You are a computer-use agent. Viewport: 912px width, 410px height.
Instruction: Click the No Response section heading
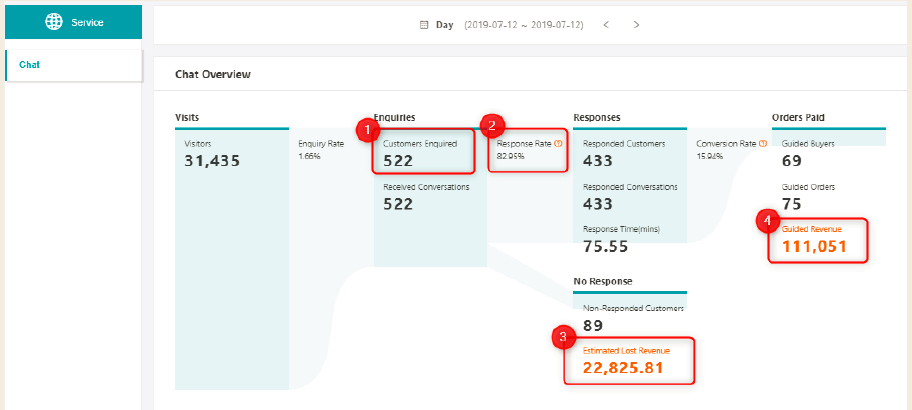coord(603,281)
